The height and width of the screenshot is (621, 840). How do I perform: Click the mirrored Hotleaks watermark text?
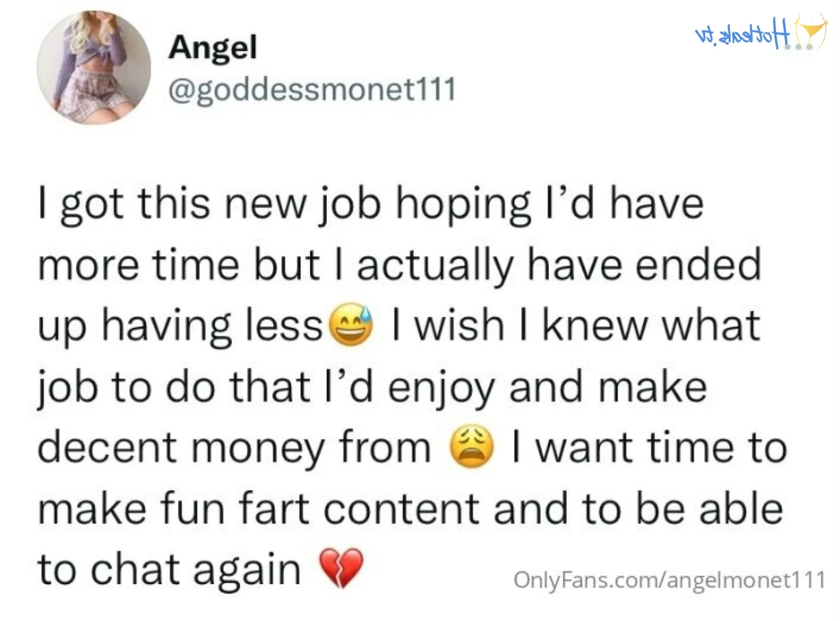[743, 37]
